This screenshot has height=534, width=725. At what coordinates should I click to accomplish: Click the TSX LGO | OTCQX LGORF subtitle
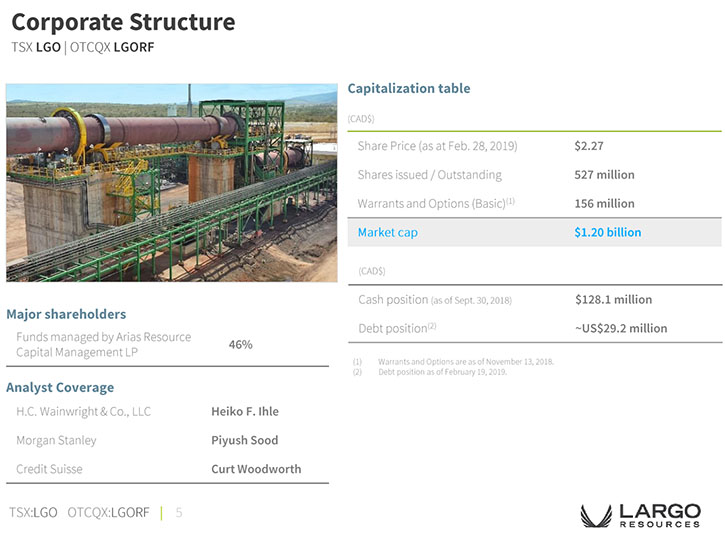click(83, 46)
